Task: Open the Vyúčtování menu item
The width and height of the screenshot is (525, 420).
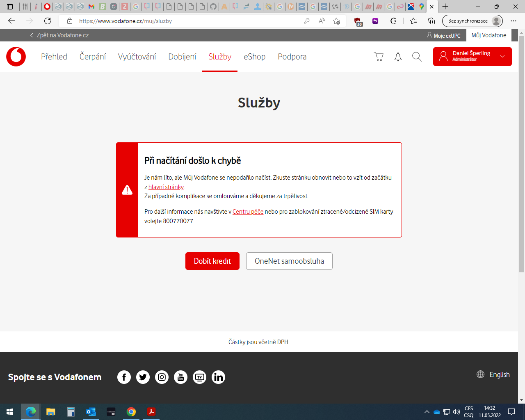Action: [x=137, y=57]
